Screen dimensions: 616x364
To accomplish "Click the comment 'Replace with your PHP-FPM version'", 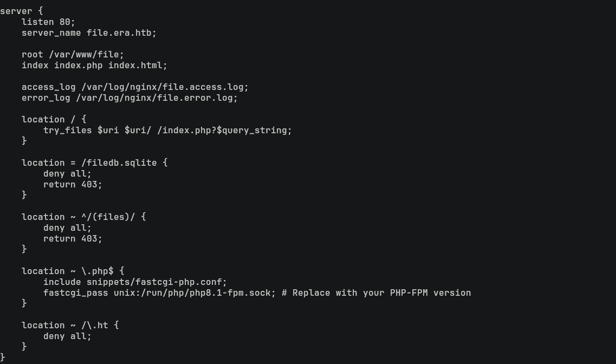I will click(x=381, y=292).
